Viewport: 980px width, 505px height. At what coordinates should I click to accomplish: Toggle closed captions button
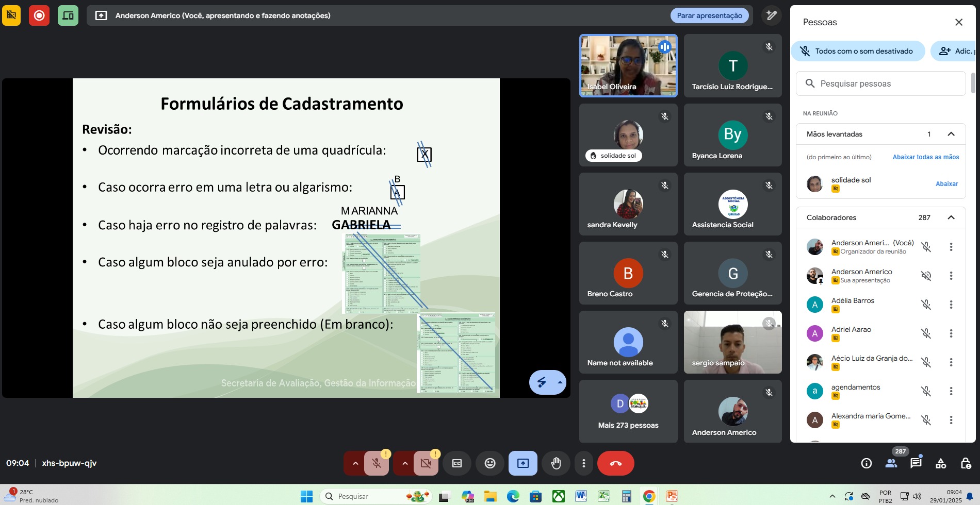[456, 463]
